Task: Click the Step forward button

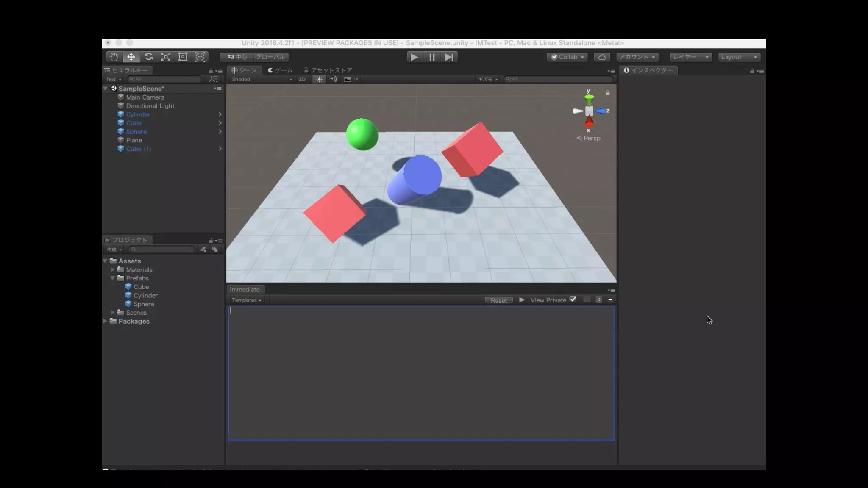Action: [x=449, y=57]
